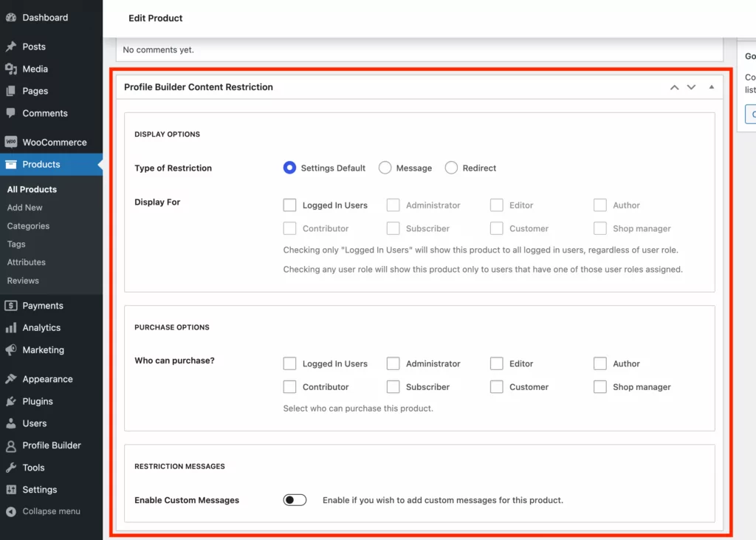Click the Dashboard gauge icon

(11, 18)
